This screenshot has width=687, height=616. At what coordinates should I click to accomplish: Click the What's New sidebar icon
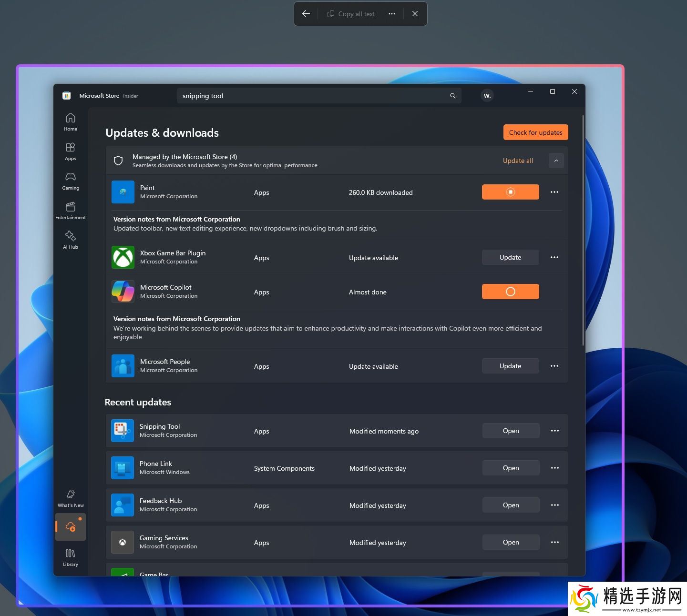(71, 498)
